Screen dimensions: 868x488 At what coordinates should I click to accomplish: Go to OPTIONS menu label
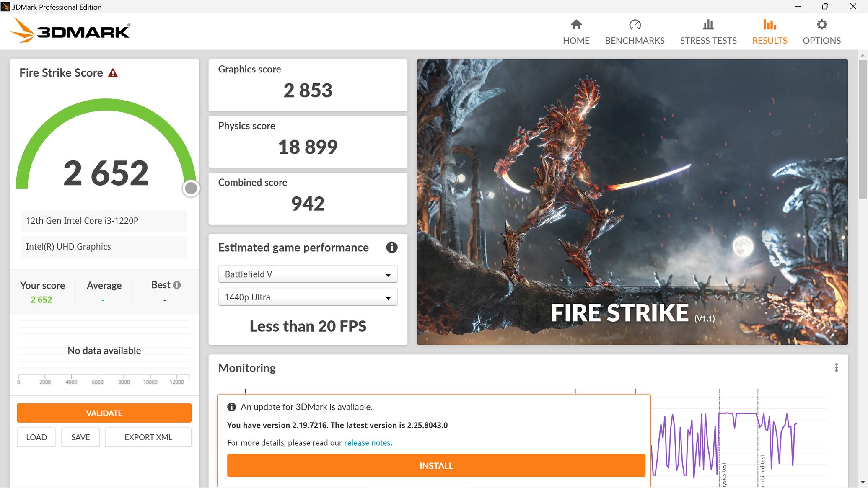[821, 41]
